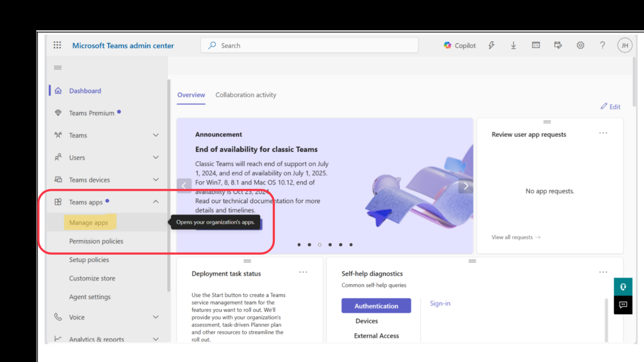Open the help question mark icon
The height and width of the screenshot is (362, 644).
(x=602, y=46)
